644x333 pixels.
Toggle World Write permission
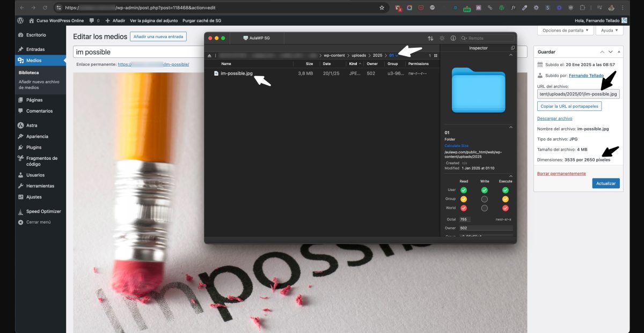[485, 208]
